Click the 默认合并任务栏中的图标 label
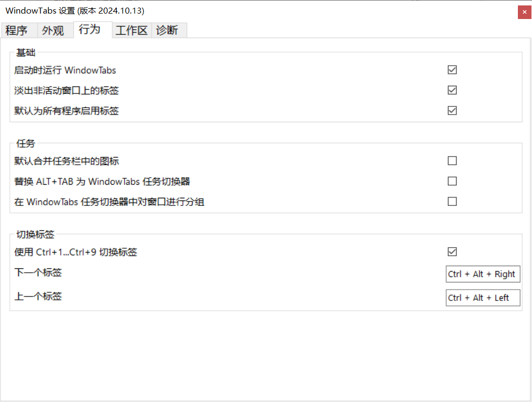Image resolution: width=532 pixels, height=402 pixels. point(66,161)
